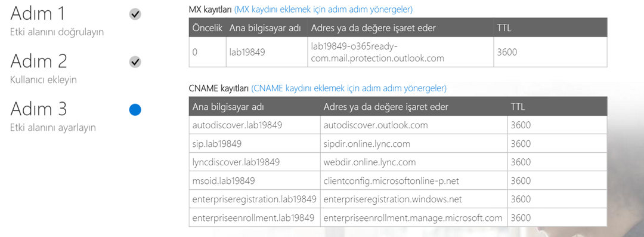Click CNAME table 'Adres ya da değere işaret eder' header
The height and width of the screenshot is (237, 644).
(x=414, y=107)
